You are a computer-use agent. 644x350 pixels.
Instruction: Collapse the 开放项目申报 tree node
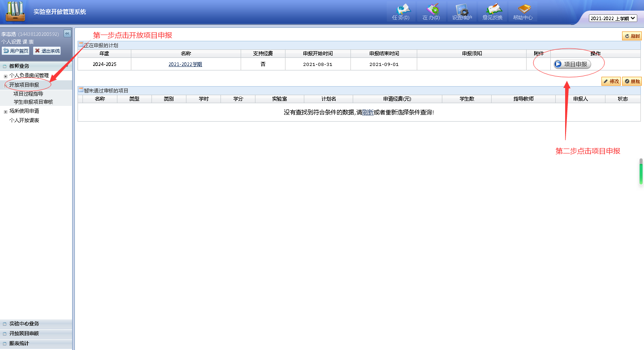5,85
